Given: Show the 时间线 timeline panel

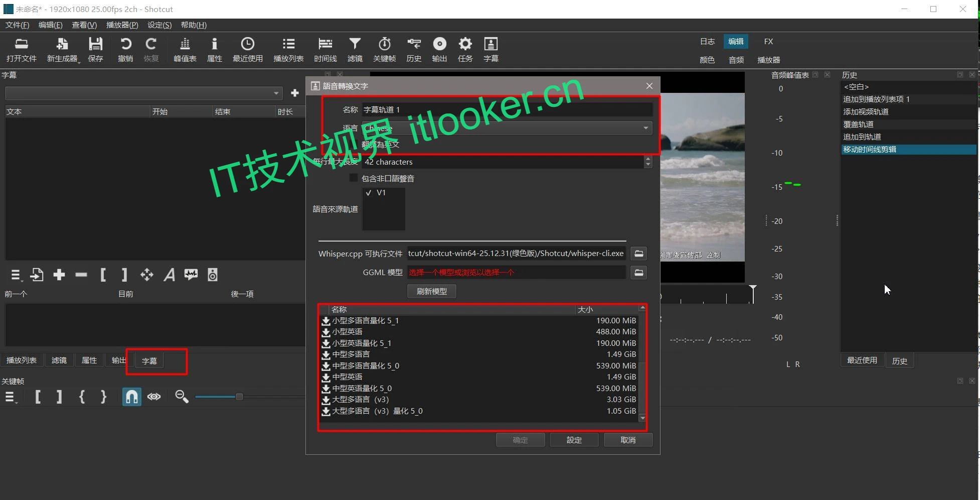Looking at the screenshot, I should point(325,50).
